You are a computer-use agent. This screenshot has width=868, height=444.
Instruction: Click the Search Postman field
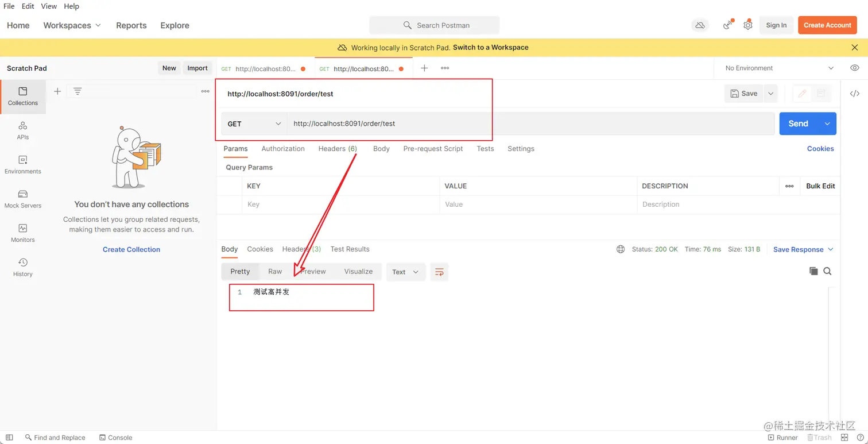(435, 25)
